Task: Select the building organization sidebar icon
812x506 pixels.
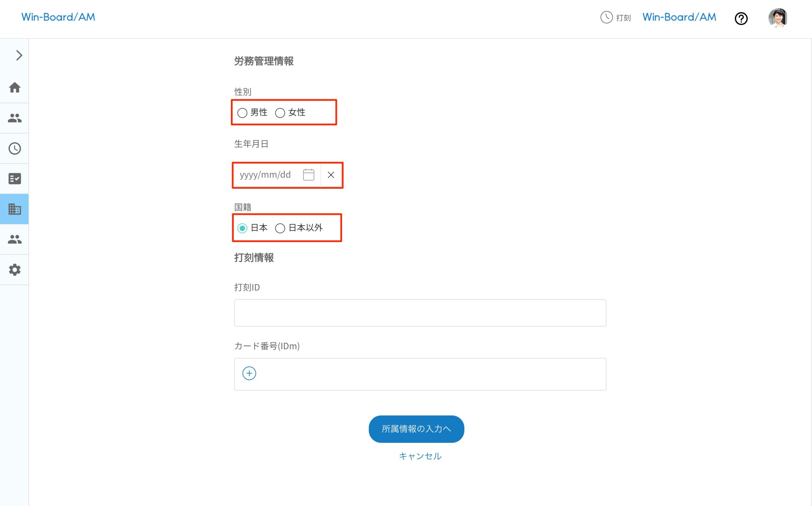Action: pyautogui.click(x=15, y=209)
